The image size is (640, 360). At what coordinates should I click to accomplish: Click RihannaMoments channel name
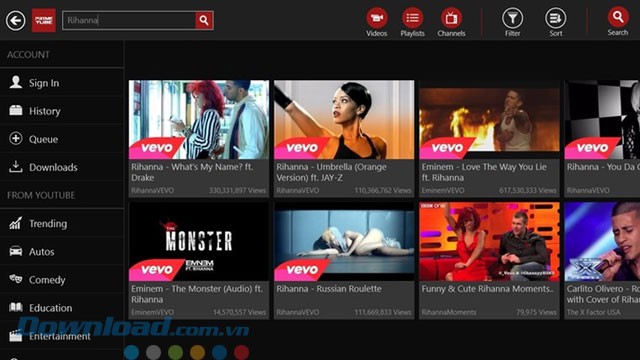click(x=449, y=312)
